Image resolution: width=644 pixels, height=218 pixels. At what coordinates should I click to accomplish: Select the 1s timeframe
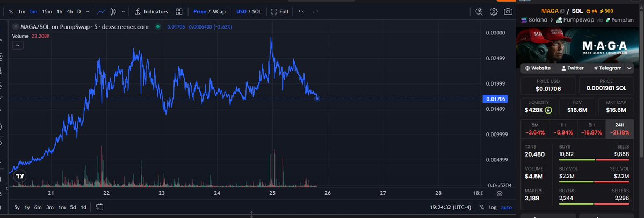[x=11, y=11]
